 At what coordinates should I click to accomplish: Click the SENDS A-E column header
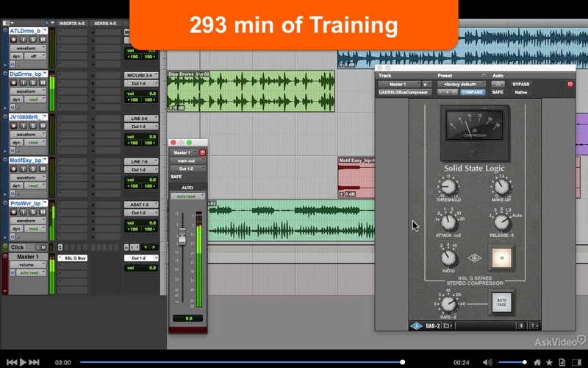click(x=105, y=24)
